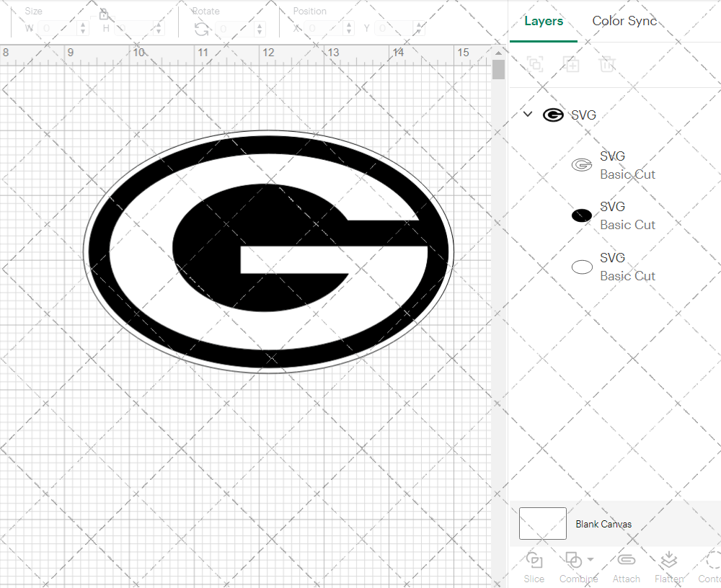Collapse the SVG group layer
This screenshot has width=721, height=588.
pyautogui.click(x=528, y=114)
